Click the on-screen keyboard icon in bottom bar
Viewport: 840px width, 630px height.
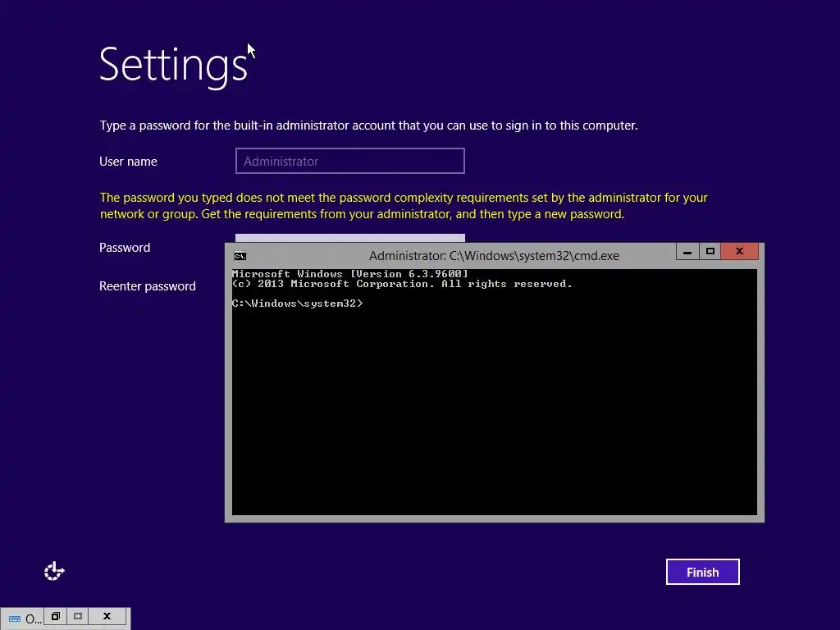[x=15, y=619]
